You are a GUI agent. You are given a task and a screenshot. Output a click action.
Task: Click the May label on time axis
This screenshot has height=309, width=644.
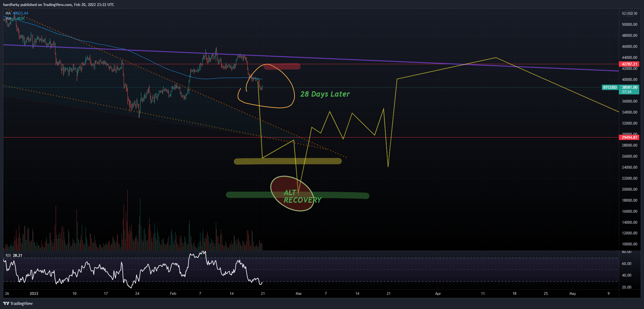[573, 294]
